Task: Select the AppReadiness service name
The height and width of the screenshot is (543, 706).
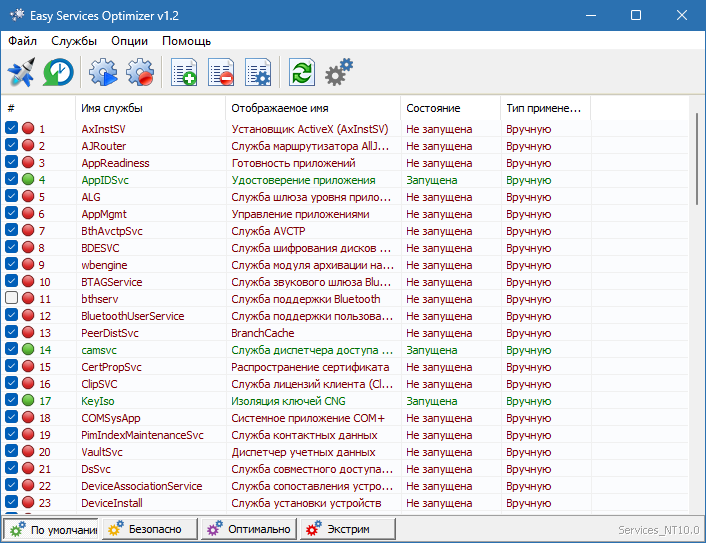Action: (115, 163)
